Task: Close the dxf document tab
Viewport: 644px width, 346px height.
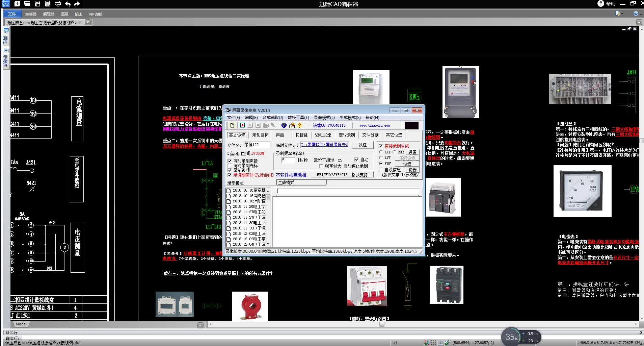Action: [87, 22]
